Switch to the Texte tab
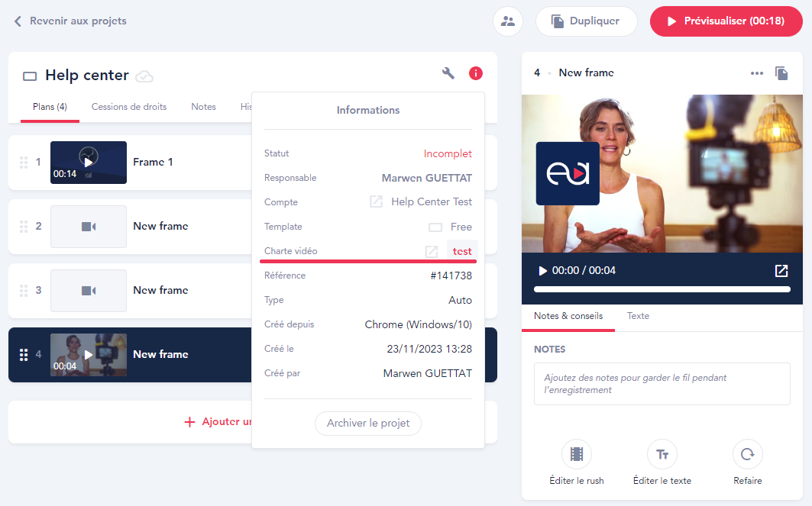The width and height of the screenshot is (812, 506). [638, 316]
